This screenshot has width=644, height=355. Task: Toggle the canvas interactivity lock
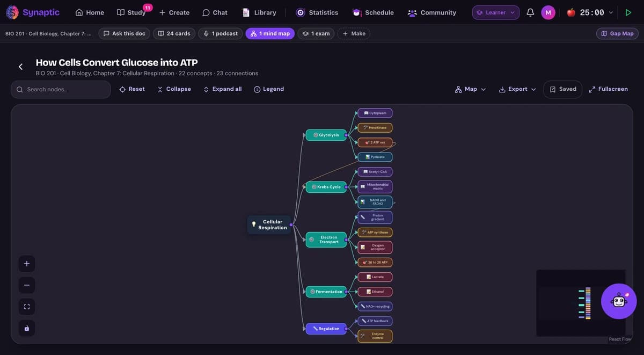(x=27, y=328)
